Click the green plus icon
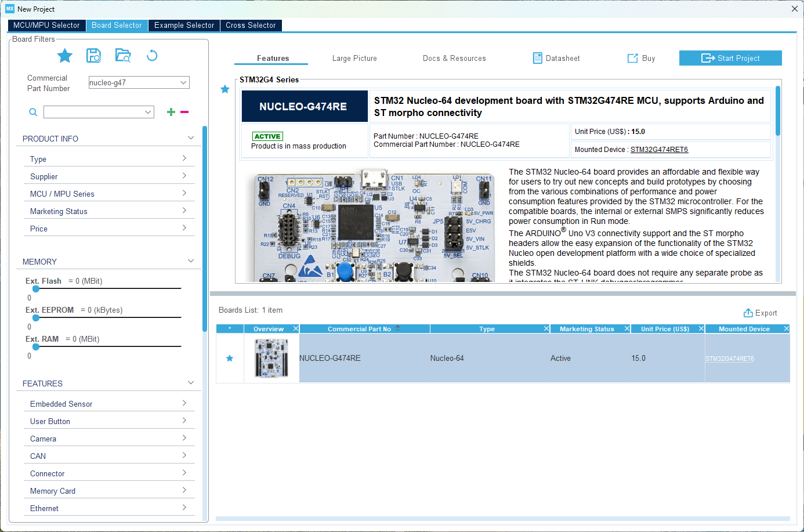Image resolution: width=804 pixels, height=532 pixels. 171,112
